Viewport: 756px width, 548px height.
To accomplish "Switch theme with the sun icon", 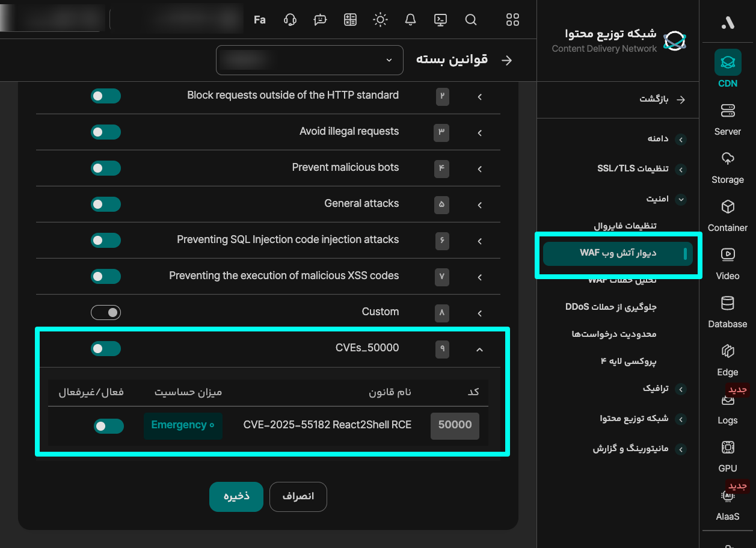I will tap(380, 20).
